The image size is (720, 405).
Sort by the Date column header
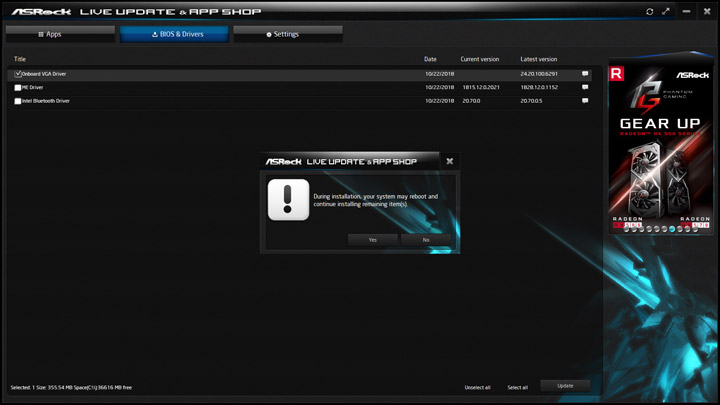click(x=430, y=59)
